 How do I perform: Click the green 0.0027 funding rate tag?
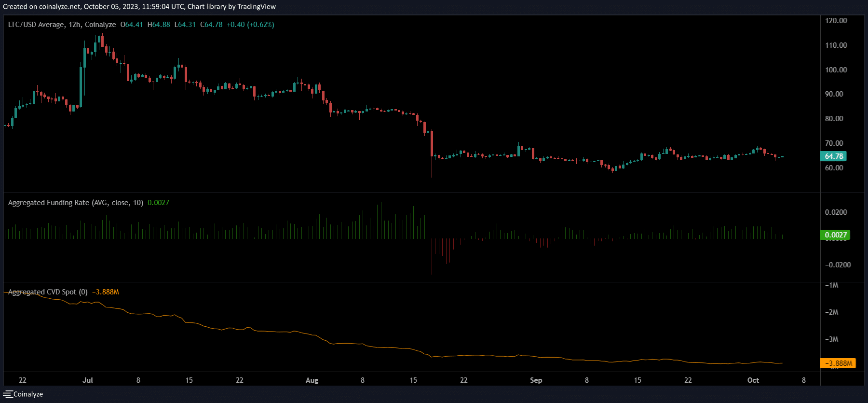(x=835, y=235)
